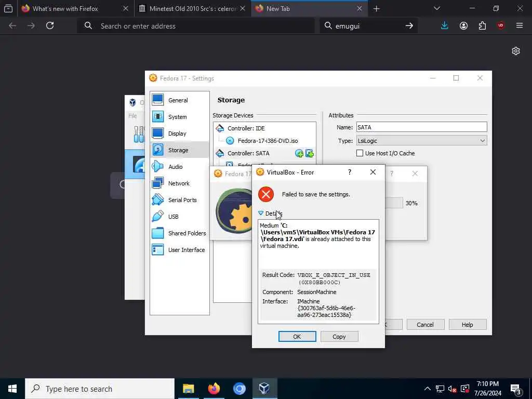This screenshot has width=532, height=399.
Task: Click the Type here to search box
Action: (x=100, y=389)
